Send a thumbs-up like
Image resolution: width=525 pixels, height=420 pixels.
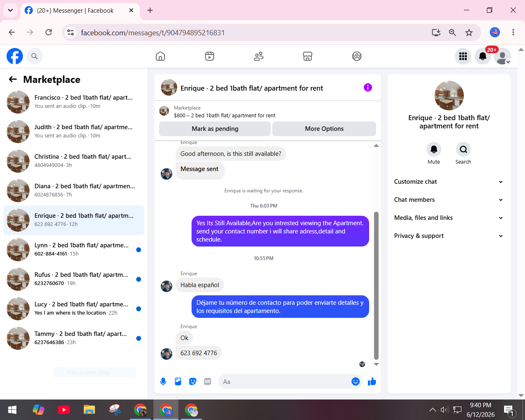click(372, 382)
